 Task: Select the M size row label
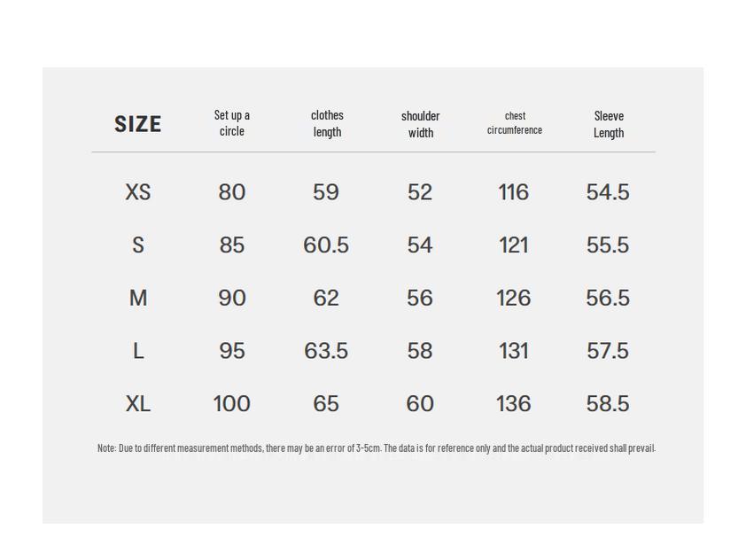[138, 299]
